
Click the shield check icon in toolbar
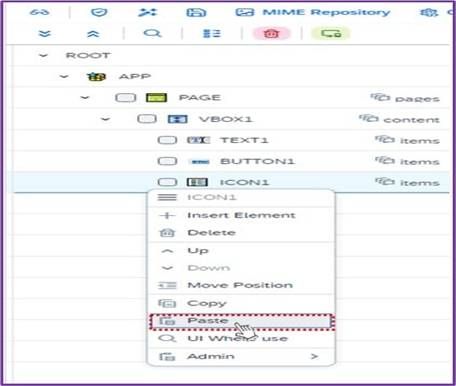tap(99, 13)
